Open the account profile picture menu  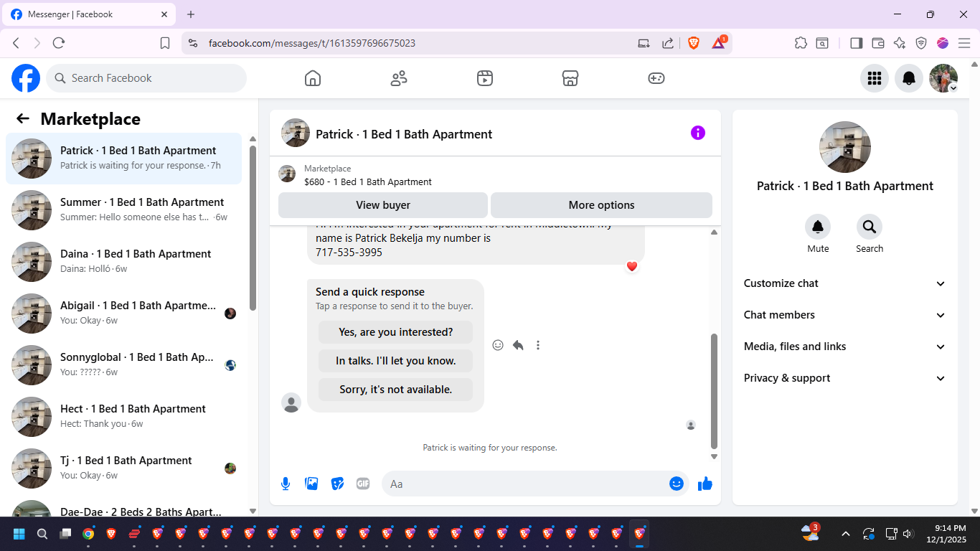[x=943, y=78]
